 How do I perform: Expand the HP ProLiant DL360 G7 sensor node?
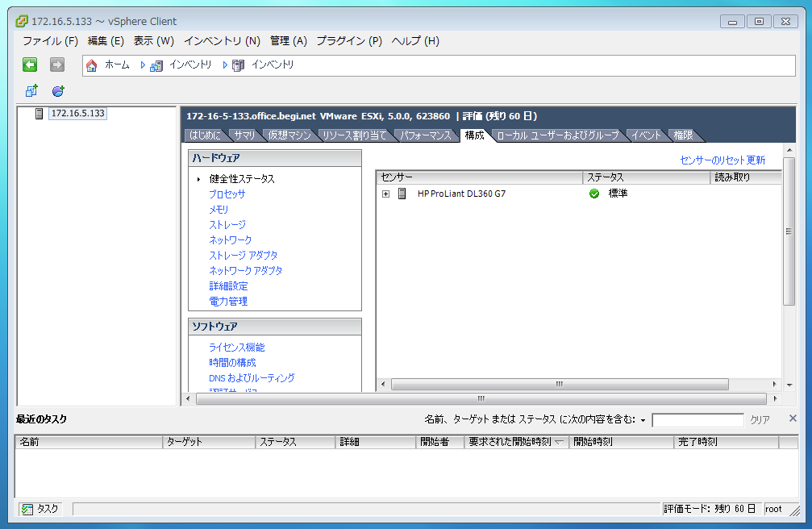point(385,194)
